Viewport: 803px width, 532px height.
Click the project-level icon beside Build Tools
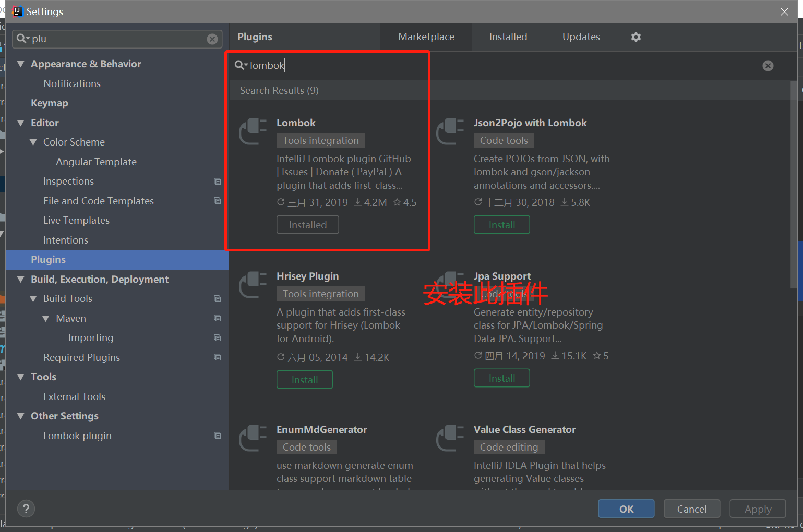pos(217,299)
